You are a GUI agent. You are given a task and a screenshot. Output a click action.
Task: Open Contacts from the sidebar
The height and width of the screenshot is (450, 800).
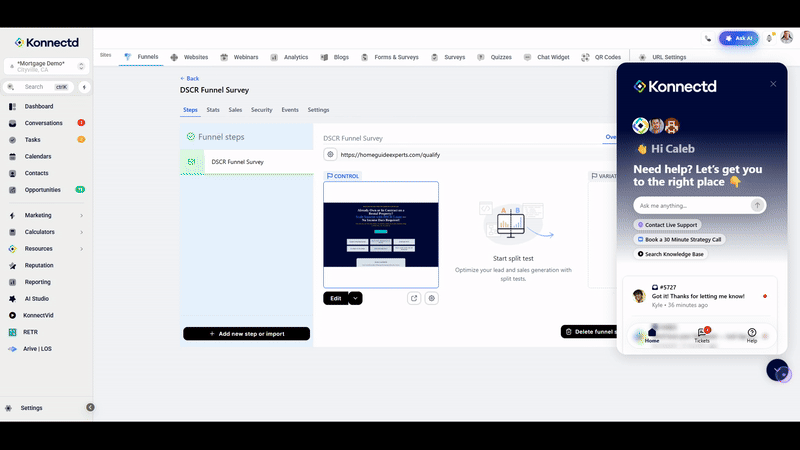[36, 173]
